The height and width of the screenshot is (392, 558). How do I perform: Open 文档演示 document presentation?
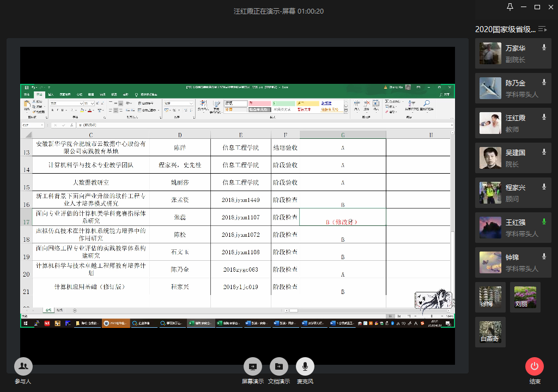[x=278, y=366]
